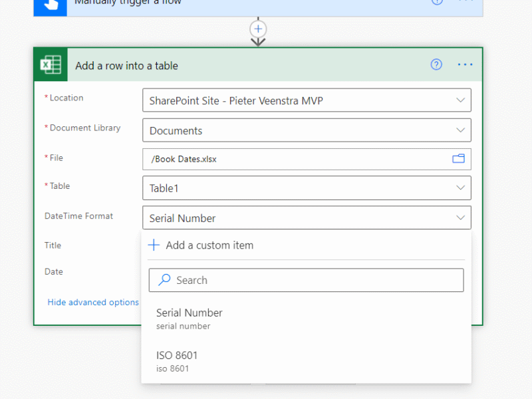
Task: Open the file picker folder icon
Action: [x=458, y=158]
